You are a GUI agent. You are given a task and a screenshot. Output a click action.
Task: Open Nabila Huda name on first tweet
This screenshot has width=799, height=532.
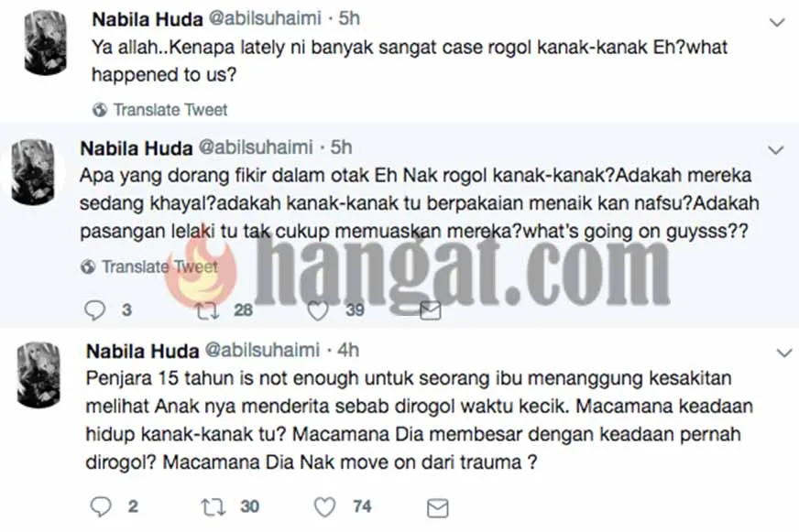point(148,19)
